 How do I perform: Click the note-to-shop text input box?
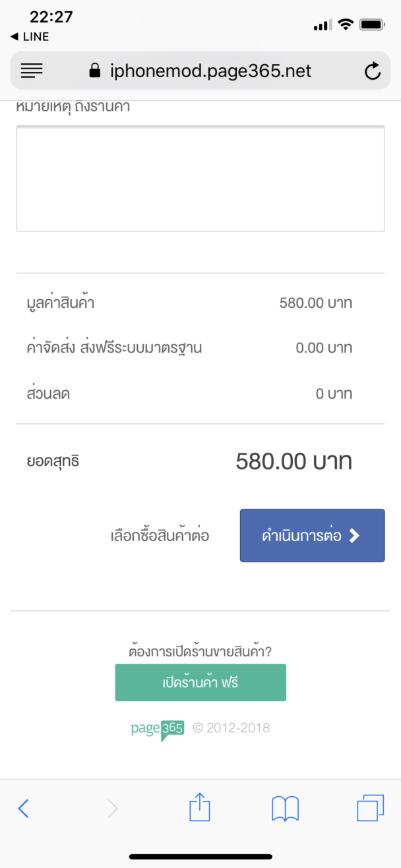click(x=200, y=178)
